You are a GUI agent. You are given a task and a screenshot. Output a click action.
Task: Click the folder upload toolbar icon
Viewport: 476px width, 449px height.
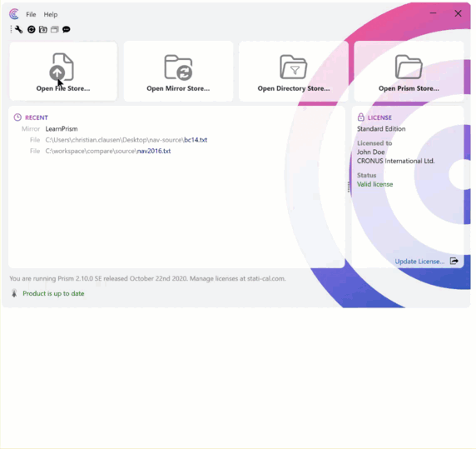(x=43, y=29)
